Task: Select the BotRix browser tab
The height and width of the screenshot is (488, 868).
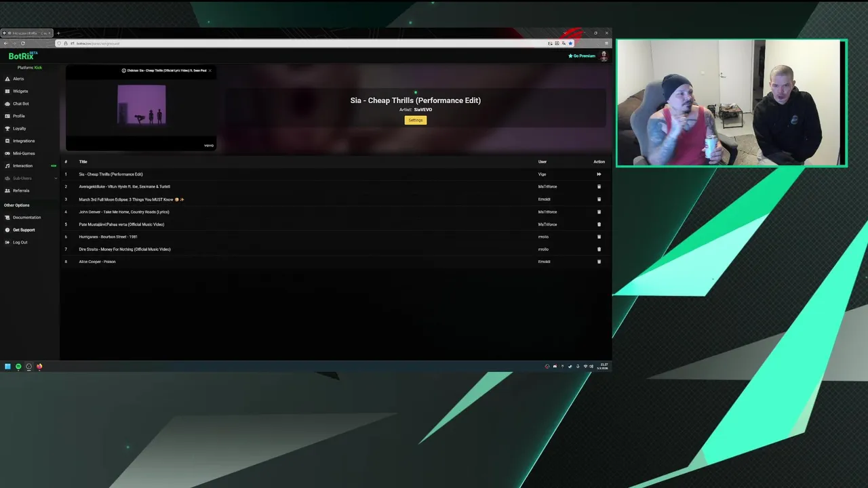Action: 26,33
